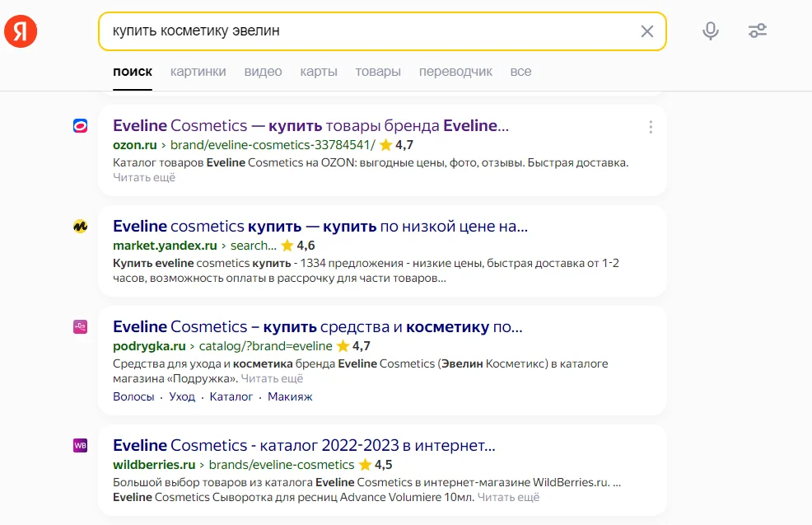Viewport: 812px width, 525px height.
Task: Switch to the товары tab
Action: [x=378, y=72]
